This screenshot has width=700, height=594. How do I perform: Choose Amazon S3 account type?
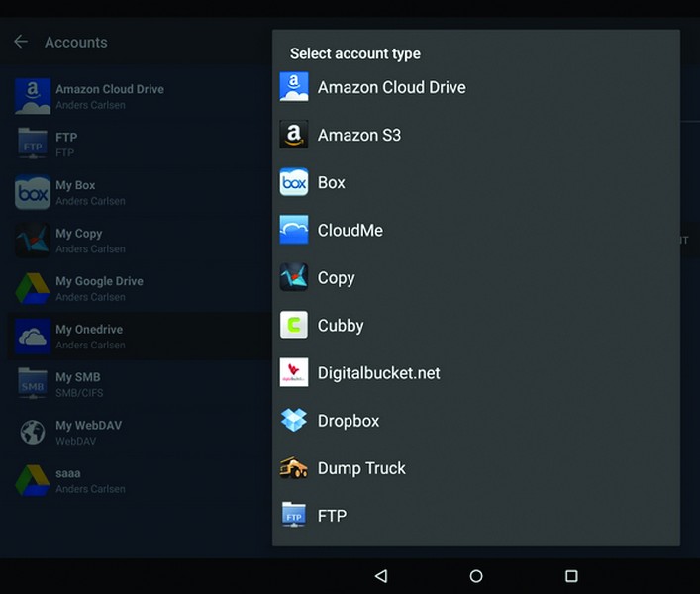pyautogui.click(x=476, y=135)
